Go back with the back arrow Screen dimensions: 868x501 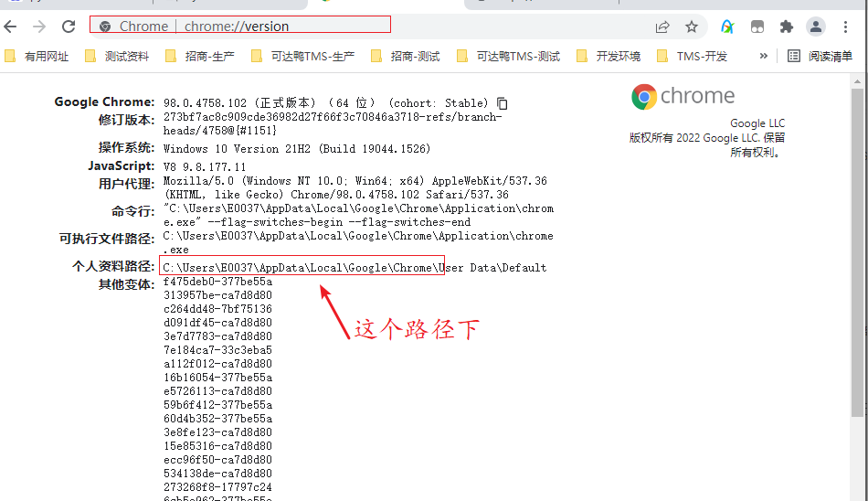coord(10,27)
